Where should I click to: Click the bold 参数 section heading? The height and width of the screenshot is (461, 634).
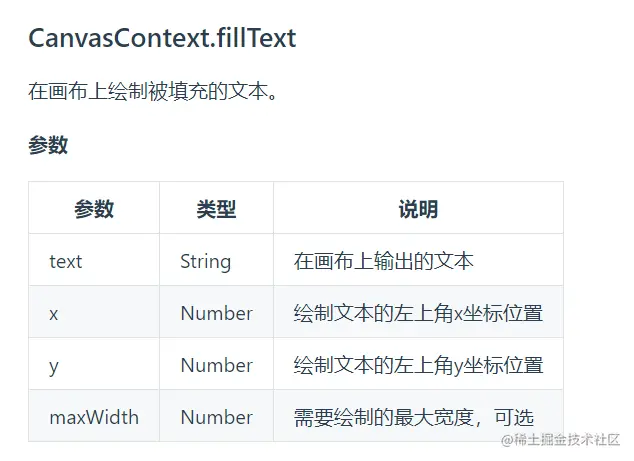(48, 146)
